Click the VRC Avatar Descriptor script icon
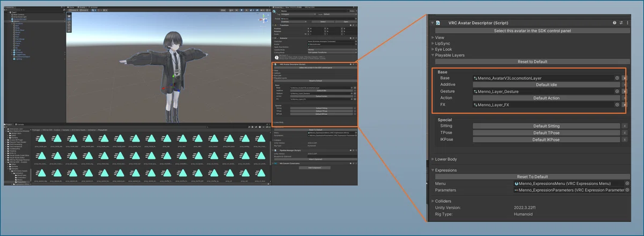Image resolution: width=644 pixels, height=236 pixels. 438,23
